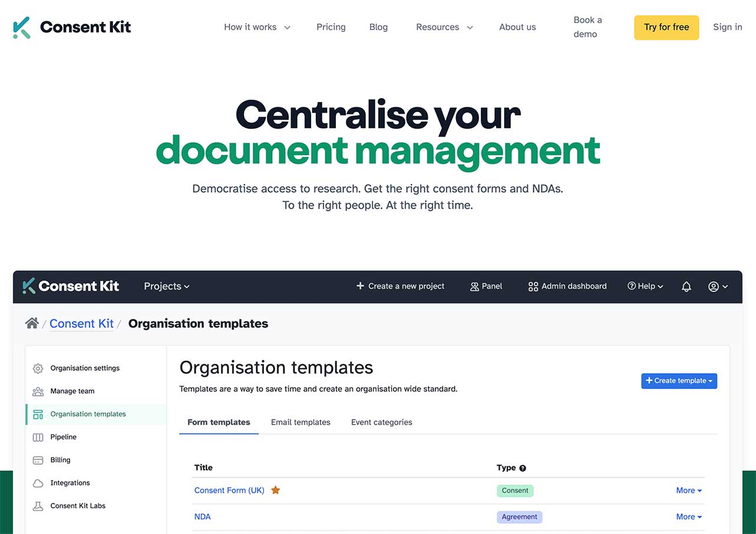
Task: Click the Try for free button
Action: click(x=666, y=28)
